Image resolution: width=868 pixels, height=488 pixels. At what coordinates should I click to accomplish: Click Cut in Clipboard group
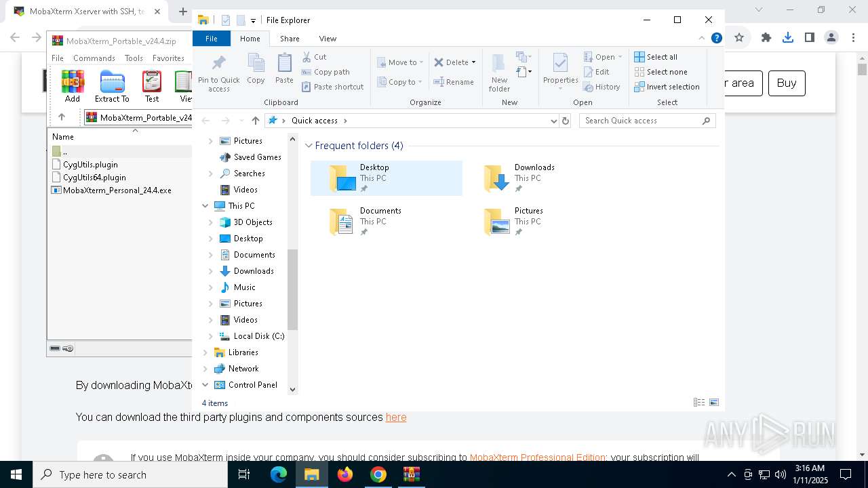(314, 57)
